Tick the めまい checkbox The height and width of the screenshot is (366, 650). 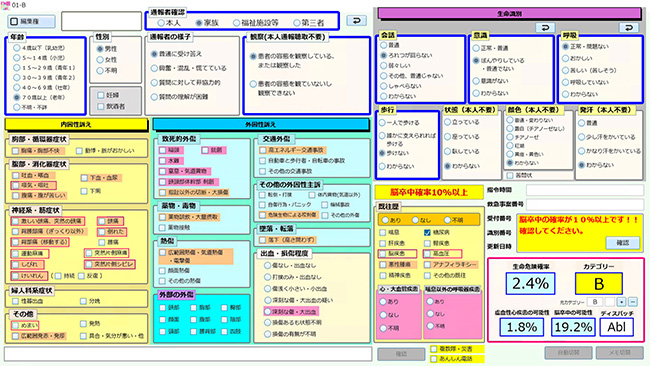click(x=15, y=325)
